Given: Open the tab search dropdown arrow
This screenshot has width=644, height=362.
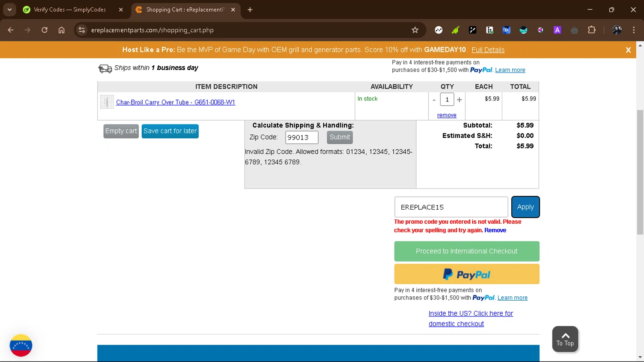Looking at the screenshot, I should 9,9.
